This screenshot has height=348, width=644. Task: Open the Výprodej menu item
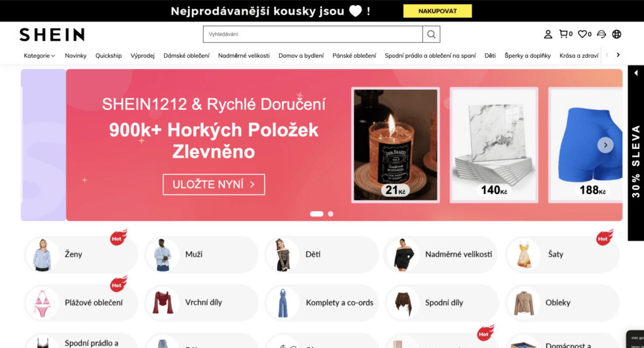(143, 55)
